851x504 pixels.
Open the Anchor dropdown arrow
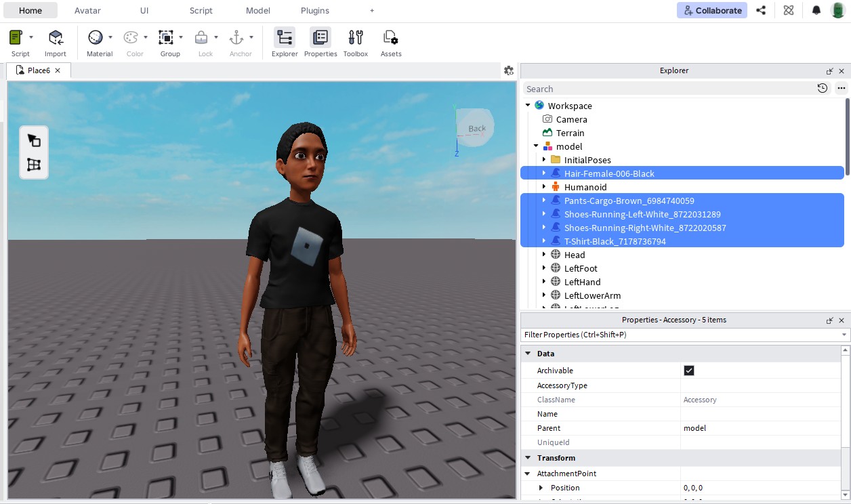point(251,37)
